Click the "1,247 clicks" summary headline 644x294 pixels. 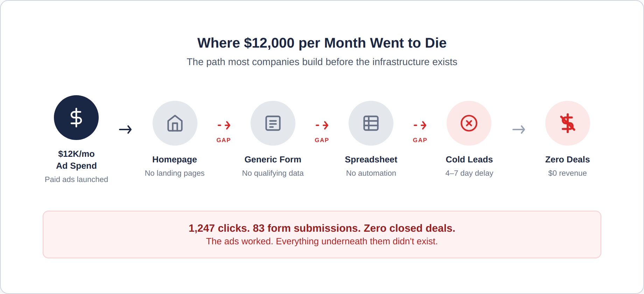pyautogui.click(x=322, y=228)
